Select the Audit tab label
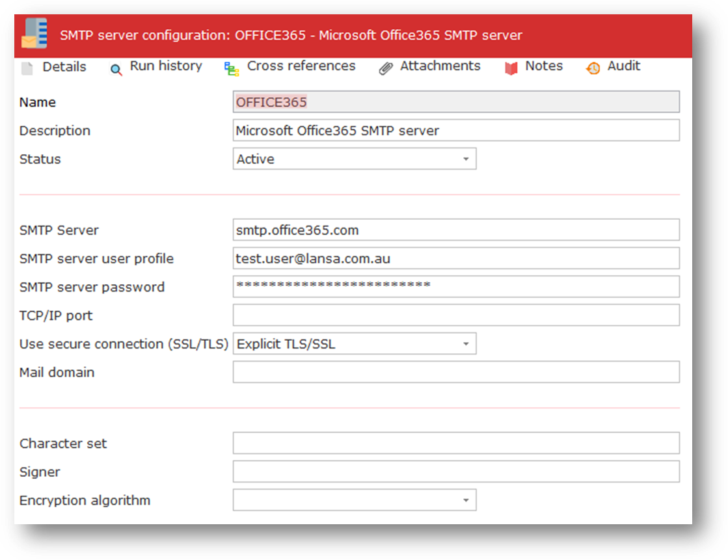The width and height of the screenshot is (728, 560). coord(624,66)
